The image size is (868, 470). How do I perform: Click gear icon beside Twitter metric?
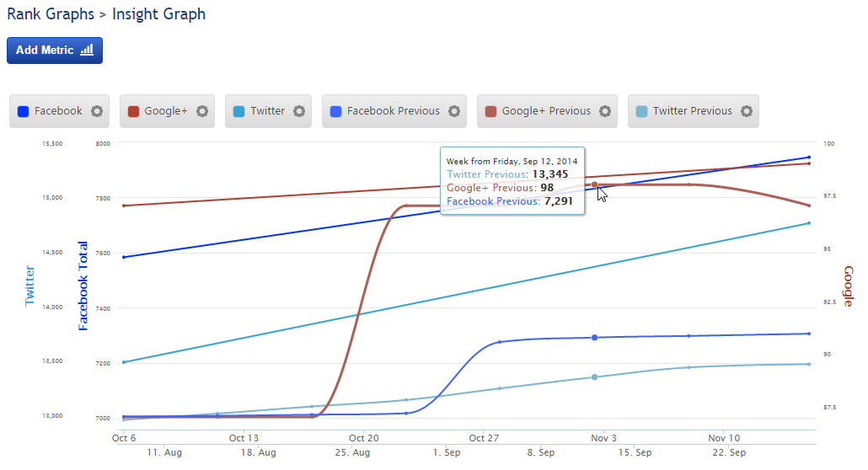point(299,111)
